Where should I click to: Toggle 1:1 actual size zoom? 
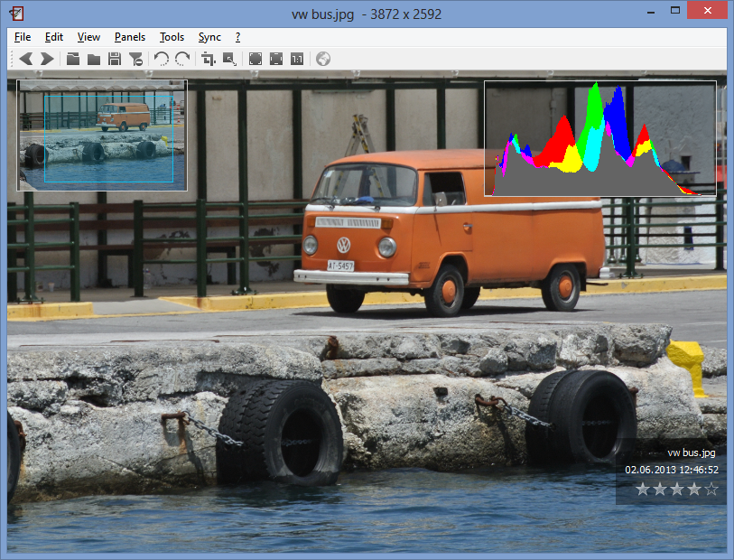coord(297,60)
